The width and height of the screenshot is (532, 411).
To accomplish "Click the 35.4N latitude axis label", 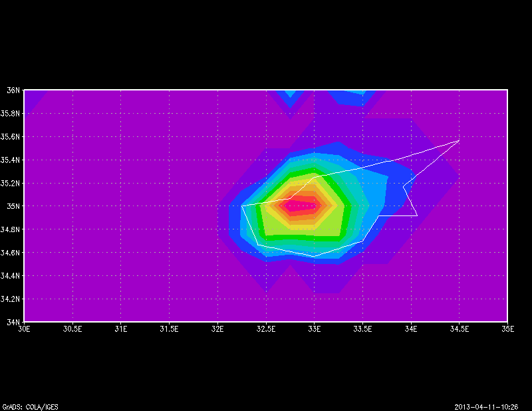I will tap(10, 160).
